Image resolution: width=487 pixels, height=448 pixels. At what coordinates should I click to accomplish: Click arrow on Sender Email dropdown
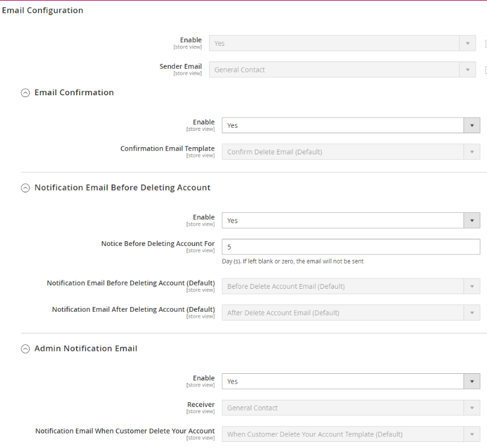pos(467,70)
